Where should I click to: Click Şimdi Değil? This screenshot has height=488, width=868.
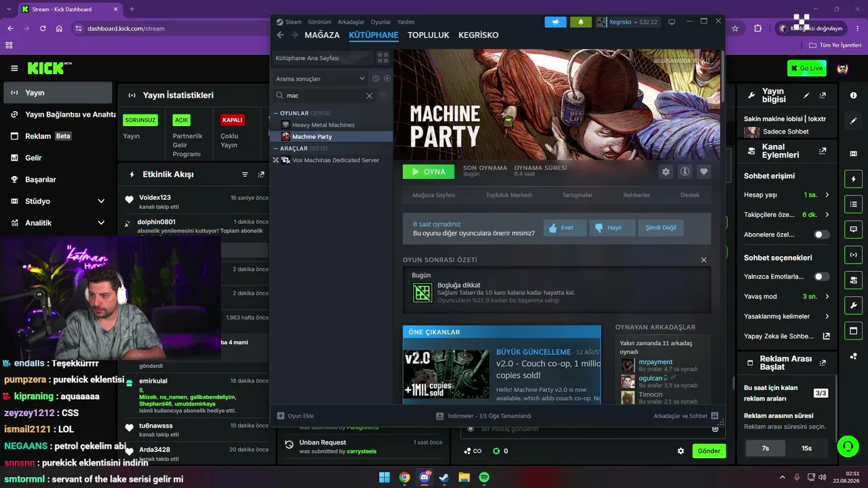tap(660, 228)
